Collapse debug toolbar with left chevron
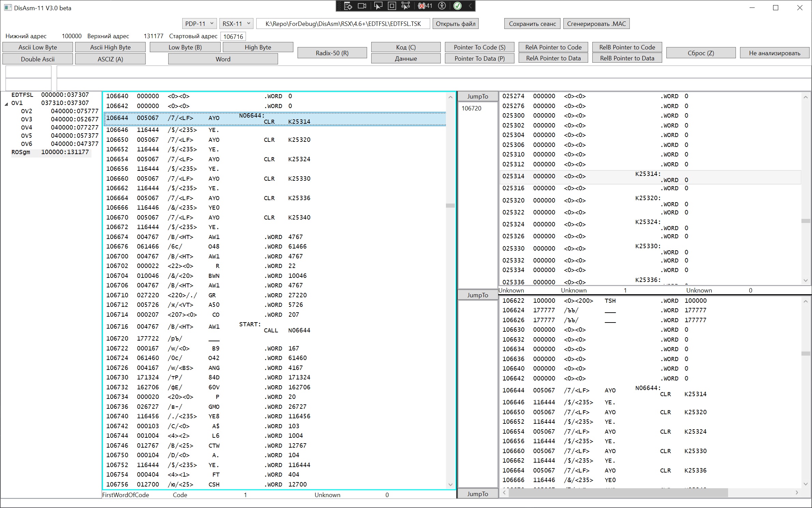 (x=470, y=6)
